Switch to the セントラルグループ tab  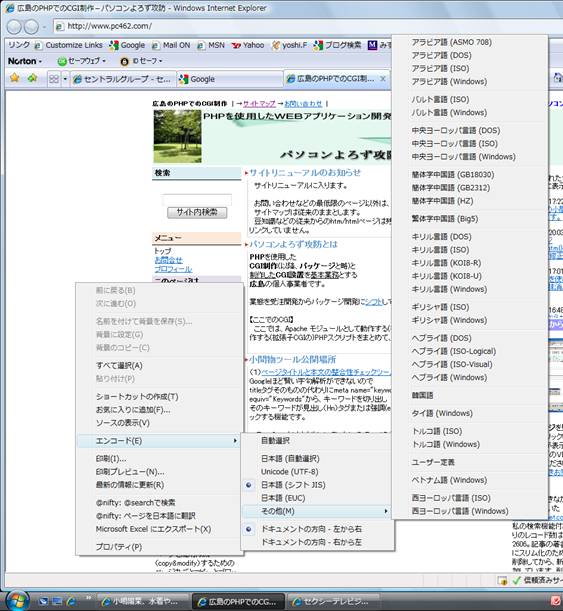pyautogui.click(x=122, y=79)
